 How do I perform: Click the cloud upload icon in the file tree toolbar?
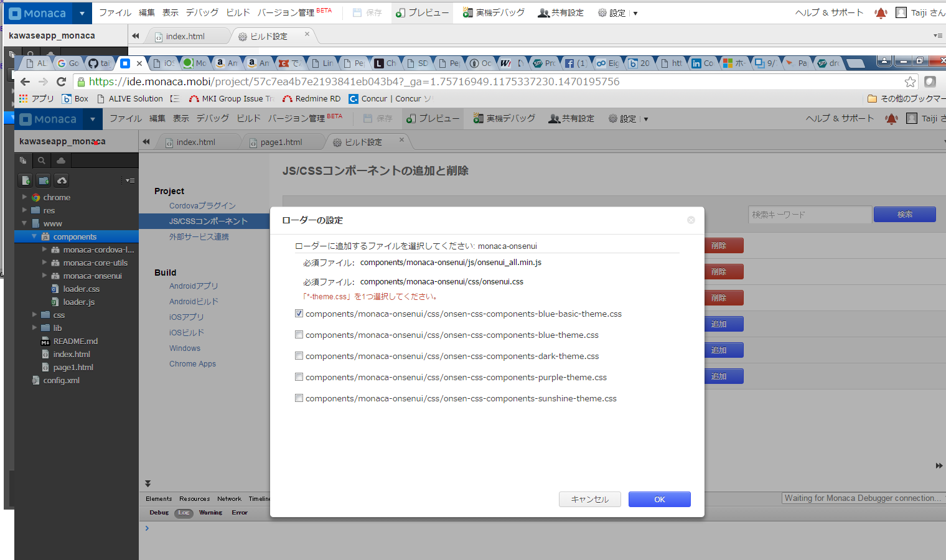tap(62, 180)
